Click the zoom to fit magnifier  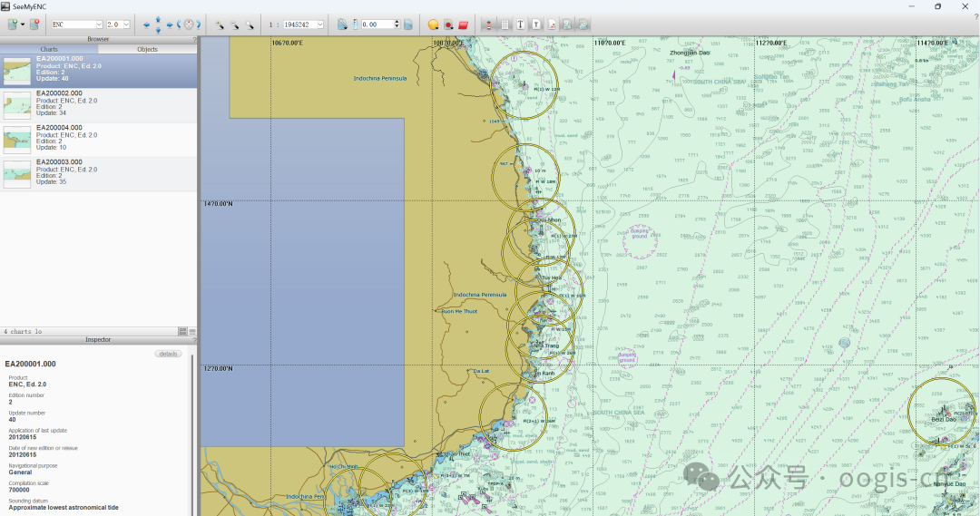[250, 25]
